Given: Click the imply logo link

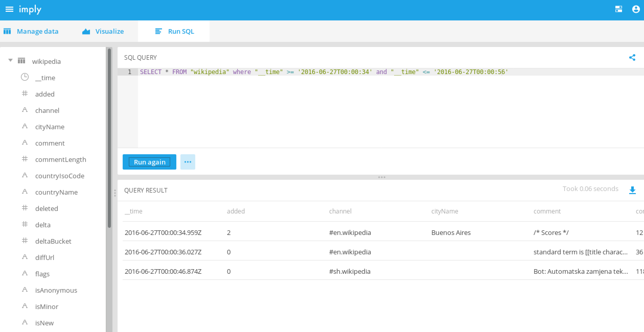Looking at the screenshot, I should coord(30,9).
